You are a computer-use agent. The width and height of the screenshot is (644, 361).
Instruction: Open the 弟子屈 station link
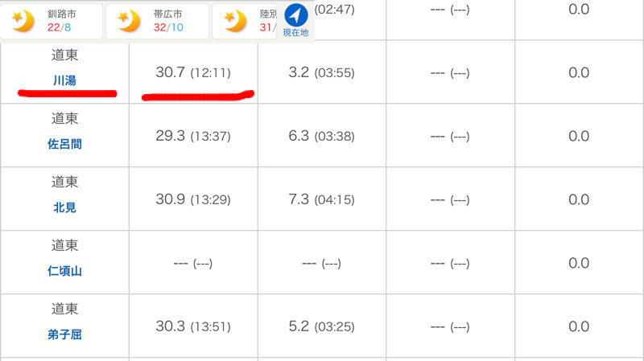point(64,334)
